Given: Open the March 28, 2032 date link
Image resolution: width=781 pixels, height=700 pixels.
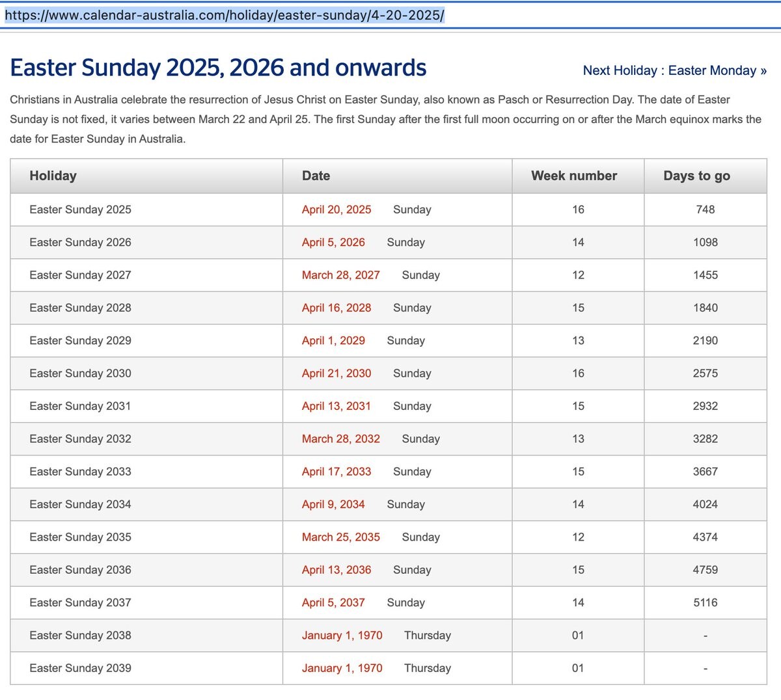Looking at the screenshot, I should pos(340,438).
